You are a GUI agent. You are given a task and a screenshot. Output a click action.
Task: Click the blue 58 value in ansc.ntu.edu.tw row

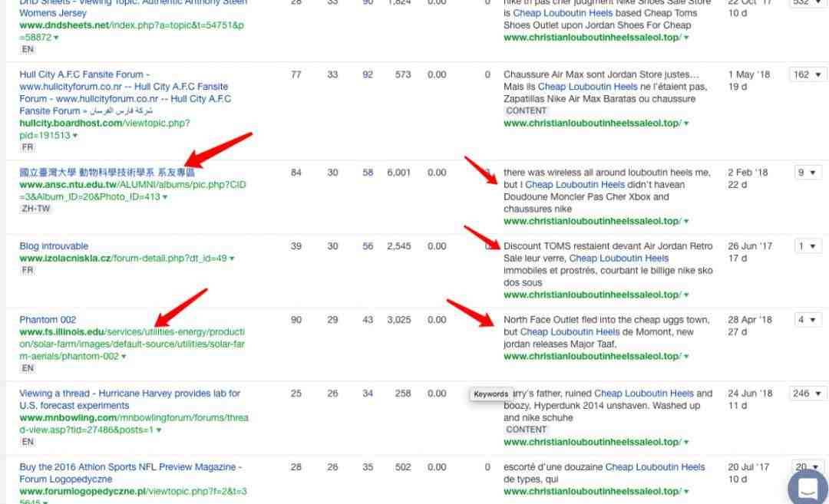(368, 173)
